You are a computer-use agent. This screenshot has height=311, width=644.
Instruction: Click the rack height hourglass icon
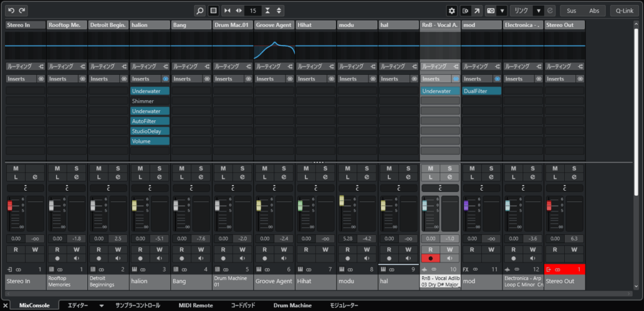click(x=268, y=11)
